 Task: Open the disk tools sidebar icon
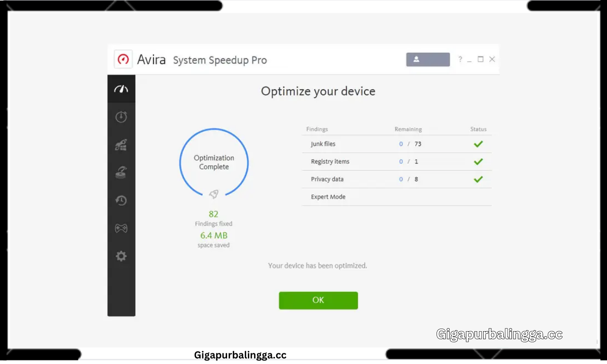(121, 172)
